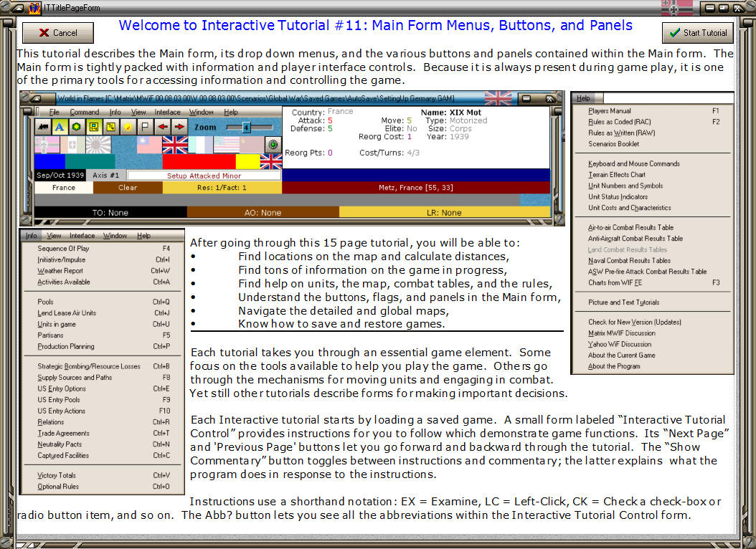Choose Partisans in the Info menu
The width and height of the screenshot is (756, 549).
point(103,335)
